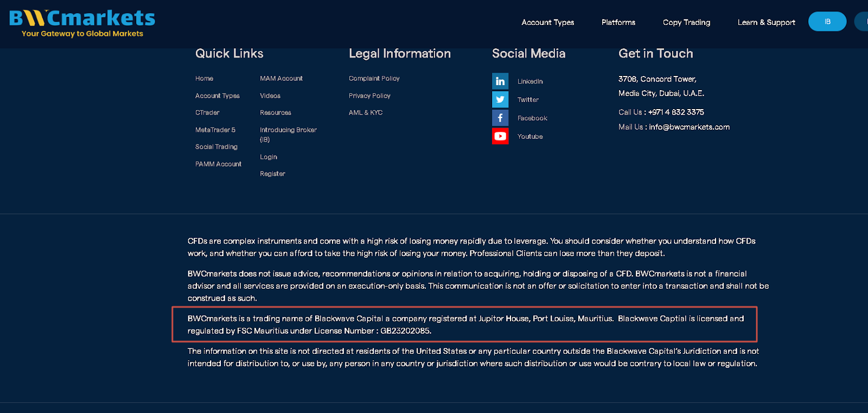Click the Twitter text link
The width and height of the screenshot is (868, 413).
coord(528,100)
